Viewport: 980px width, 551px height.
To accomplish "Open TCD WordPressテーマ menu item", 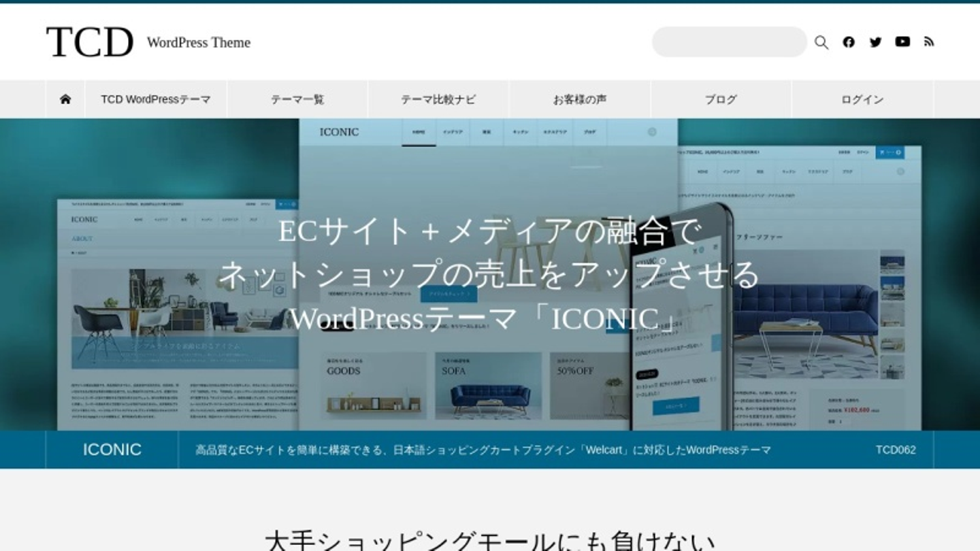I will tap(156, 99).
